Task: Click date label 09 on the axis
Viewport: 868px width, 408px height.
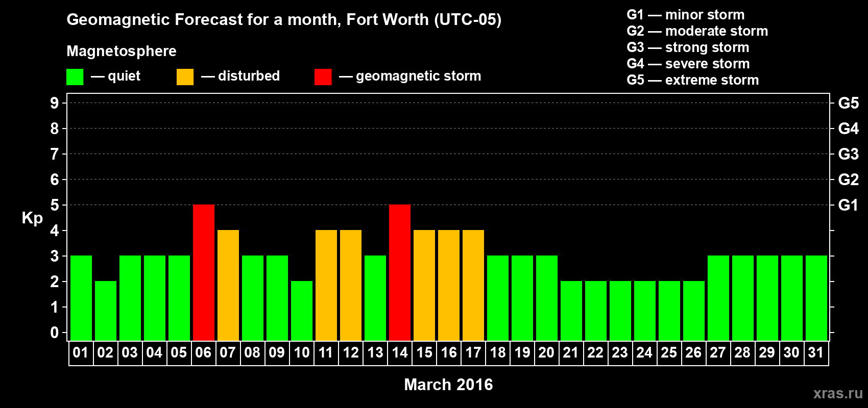Action: pyautogui.click(x=277, y=352)
